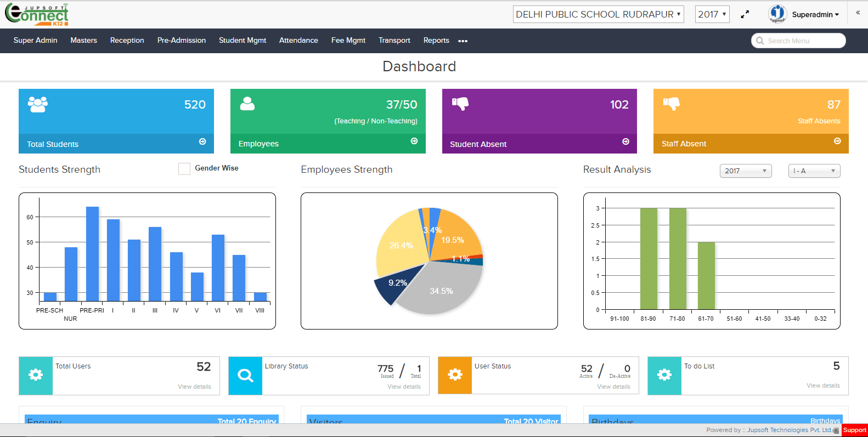Enable the Gender Wise checkbox

[x=184, y=169]
